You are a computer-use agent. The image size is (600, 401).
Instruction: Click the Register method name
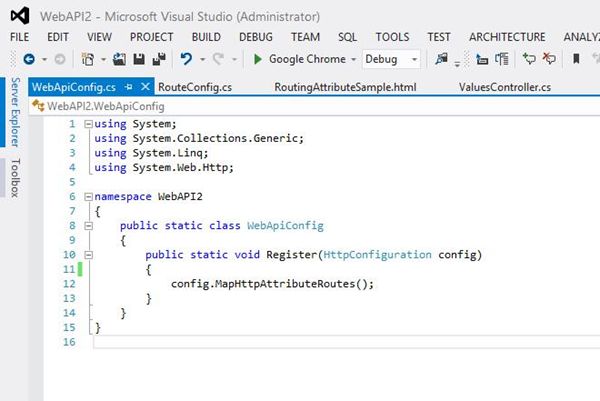(x=292, y=255)
